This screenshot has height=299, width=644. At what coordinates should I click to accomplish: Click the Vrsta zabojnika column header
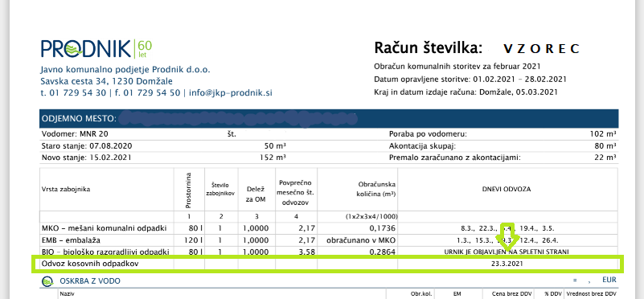click(x=66, y=190)
